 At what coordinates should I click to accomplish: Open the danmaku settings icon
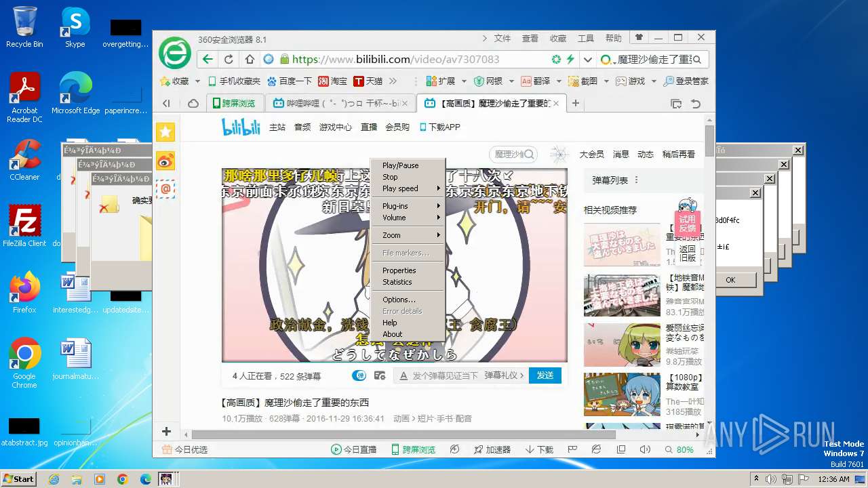click(x=380, y=375)
